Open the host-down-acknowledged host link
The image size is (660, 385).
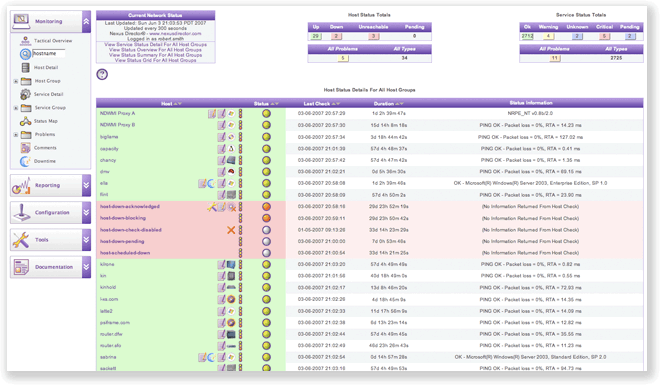(130, 207)
